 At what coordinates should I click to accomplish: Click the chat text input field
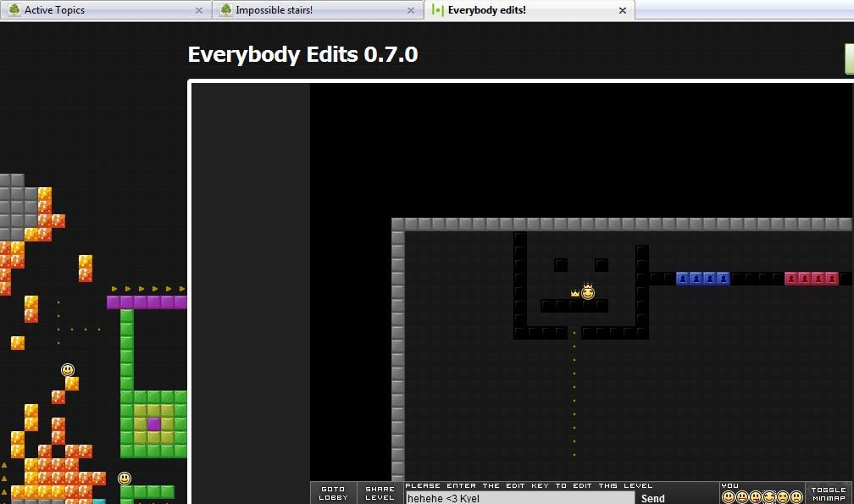pos(518,498)
